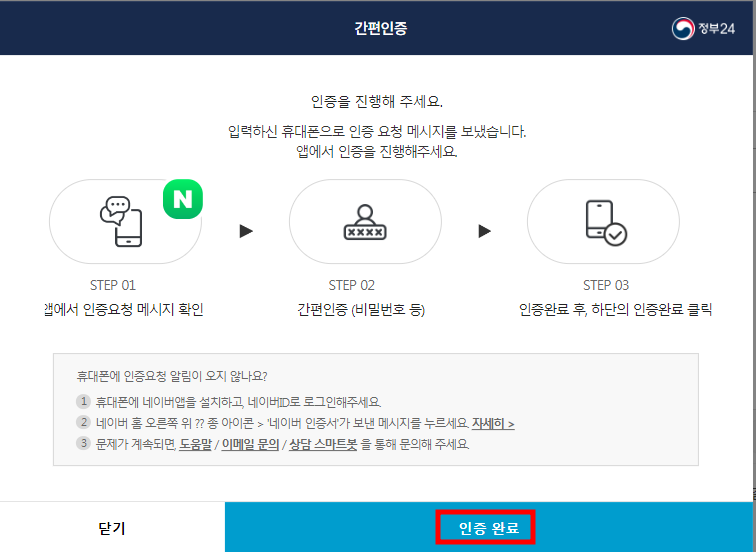Open the 상담 스마트봇 link

click(x=323, y=444)
